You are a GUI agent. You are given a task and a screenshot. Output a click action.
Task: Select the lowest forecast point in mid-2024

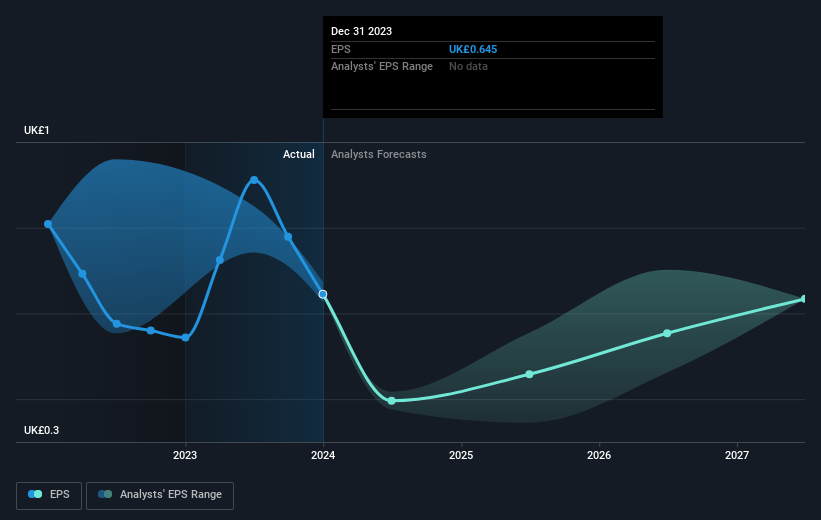tap(392, 401)
